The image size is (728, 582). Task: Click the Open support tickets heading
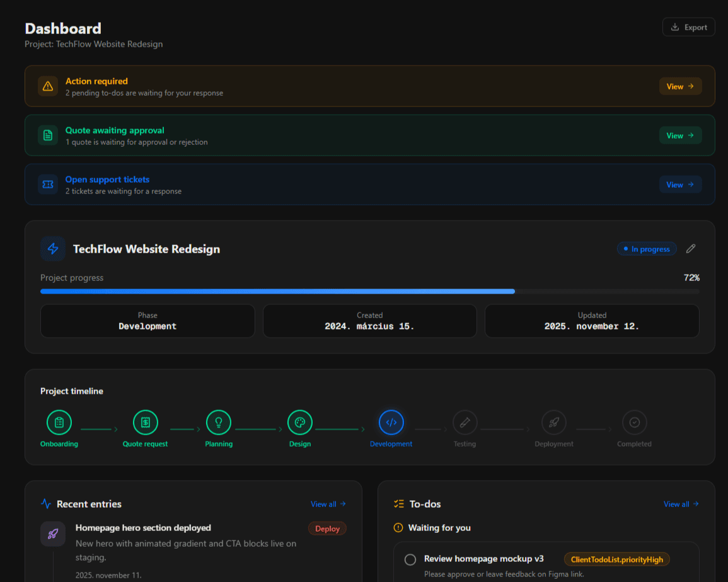(107, 180)
